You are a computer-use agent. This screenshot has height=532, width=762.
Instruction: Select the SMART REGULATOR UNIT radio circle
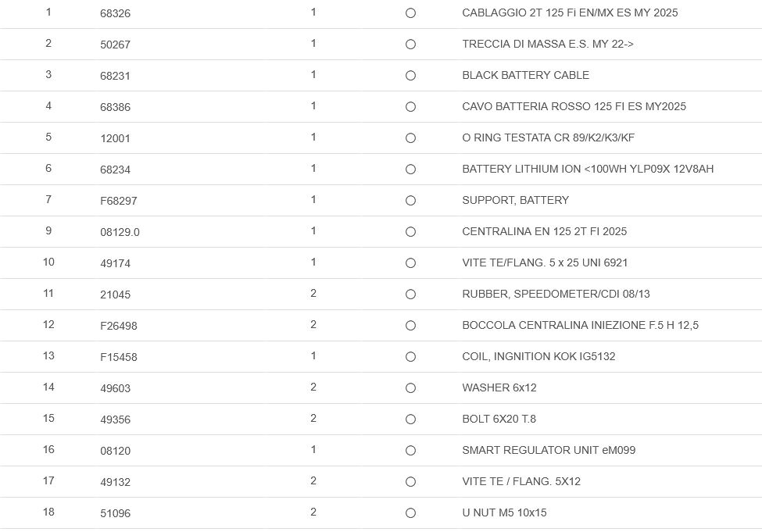[410, 451]
